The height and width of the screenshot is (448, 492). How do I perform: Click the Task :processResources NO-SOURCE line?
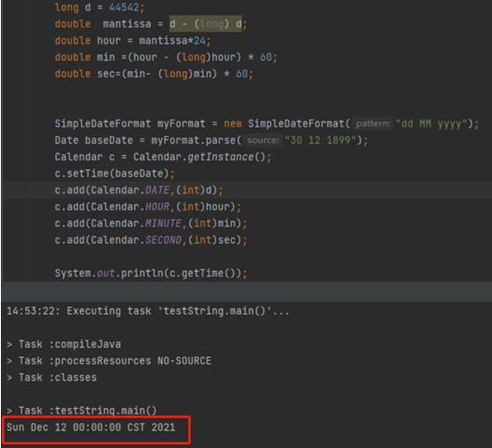pyautogui.click(x=109, y=360)
